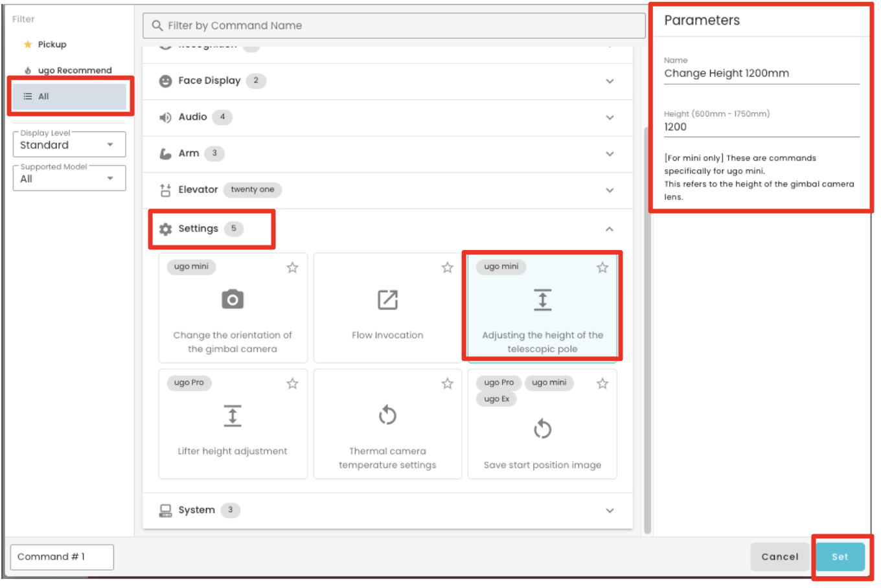
Task: Click the Height parameter field
Action: 762,127
